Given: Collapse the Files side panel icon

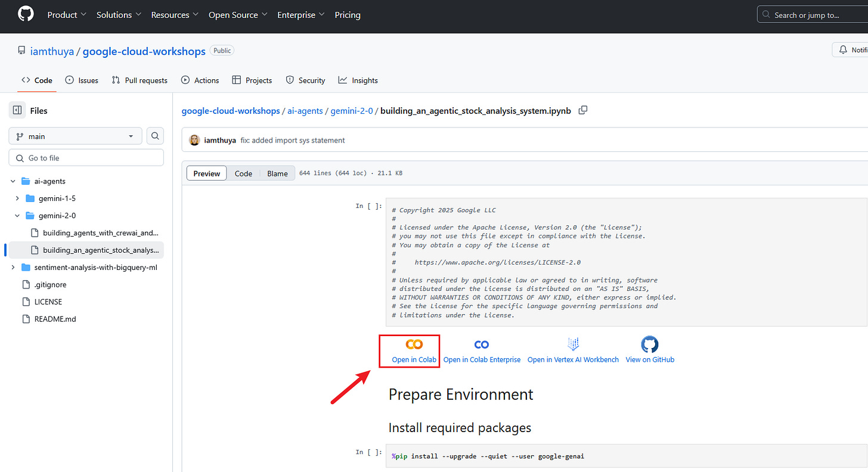Looking at the screenshot, I should click(17, 110).
